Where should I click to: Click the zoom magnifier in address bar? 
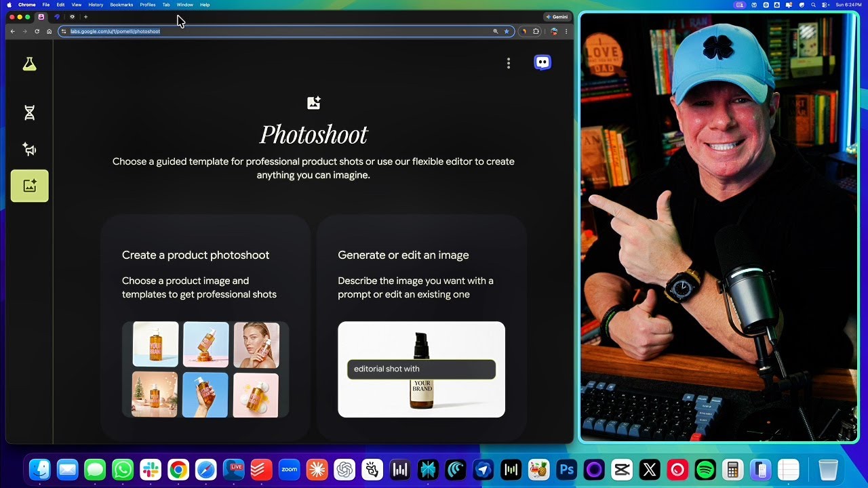[496, 31]
